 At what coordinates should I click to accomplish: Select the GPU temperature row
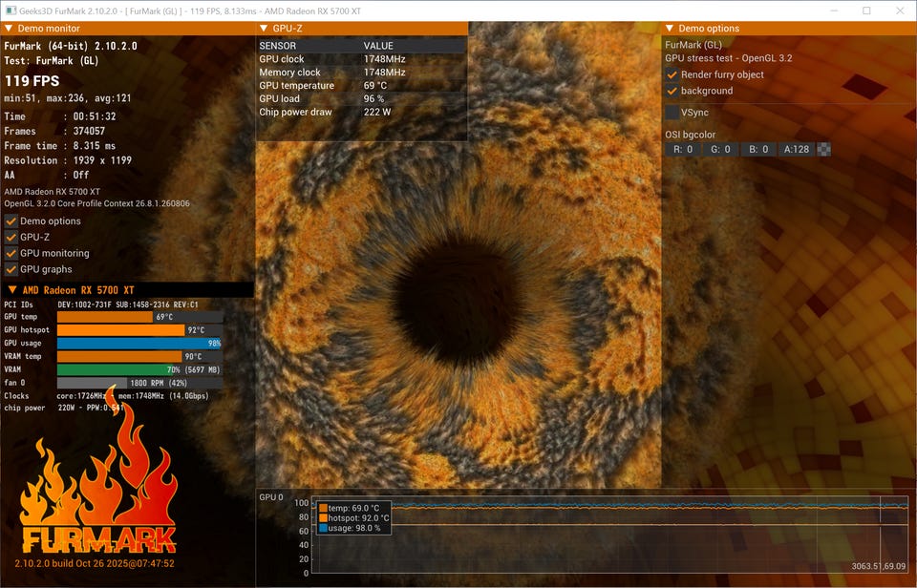[x=361, y=85]
